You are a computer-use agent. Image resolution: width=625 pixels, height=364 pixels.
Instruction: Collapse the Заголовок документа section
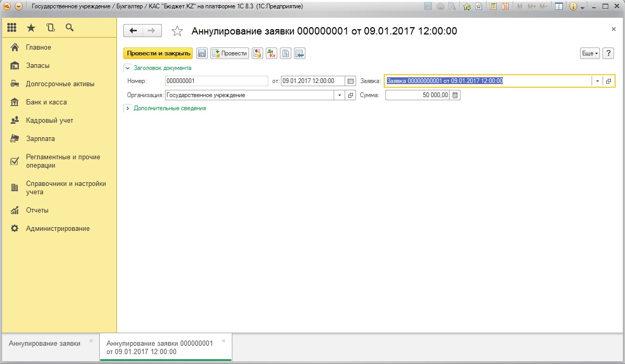click(127, 68)
